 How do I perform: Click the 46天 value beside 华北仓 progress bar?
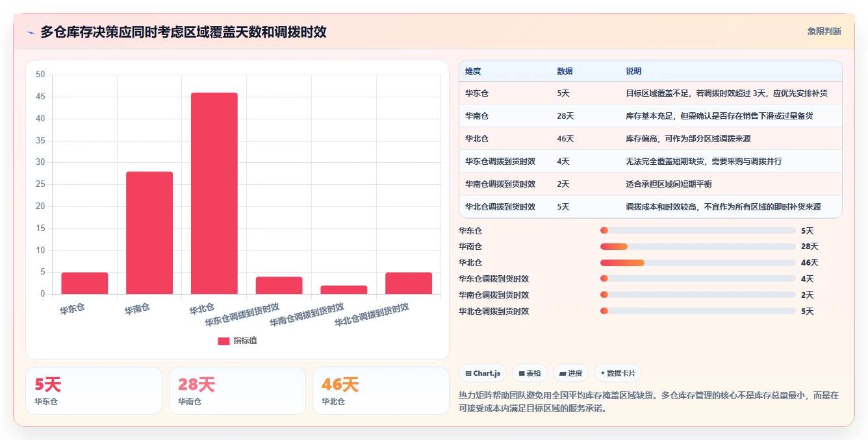coord(810,263)
